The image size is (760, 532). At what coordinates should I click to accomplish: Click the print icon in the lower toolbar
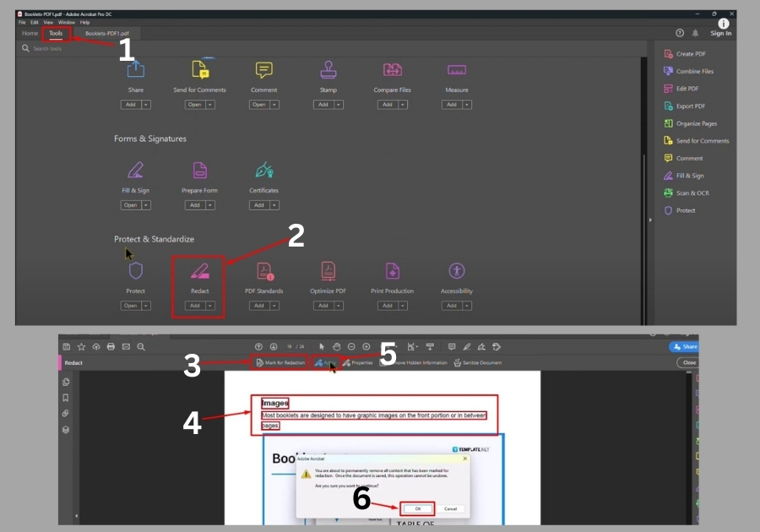(111, 346)
